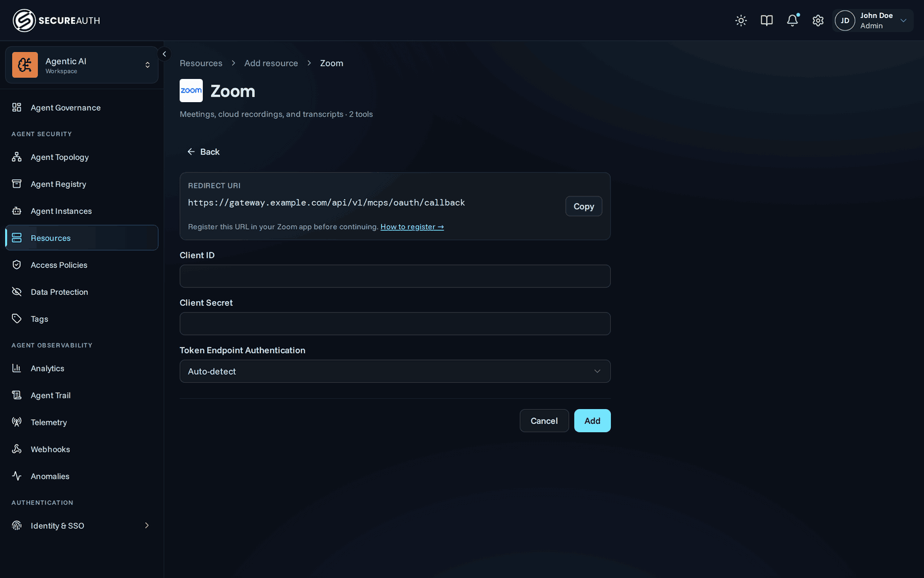The width and height of the screenshot is (924, 578).
Task: Expand Identity & SSO submenu chevron
Action: pos(147,525)
